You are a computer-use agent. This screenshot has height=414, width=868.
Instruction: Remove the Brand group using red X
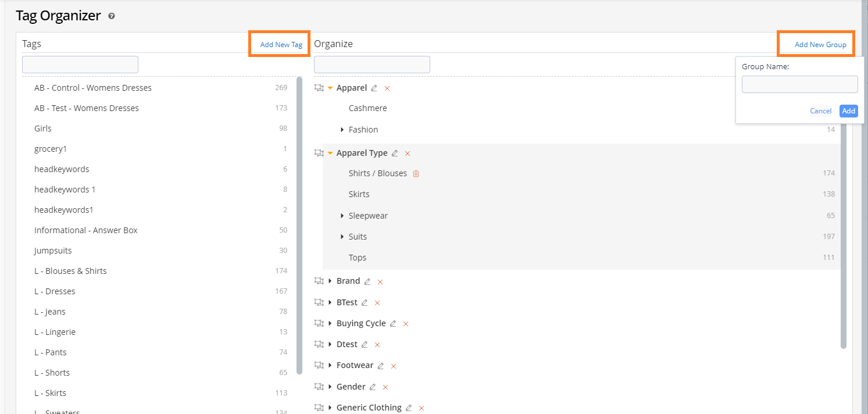tap(380, 281)
